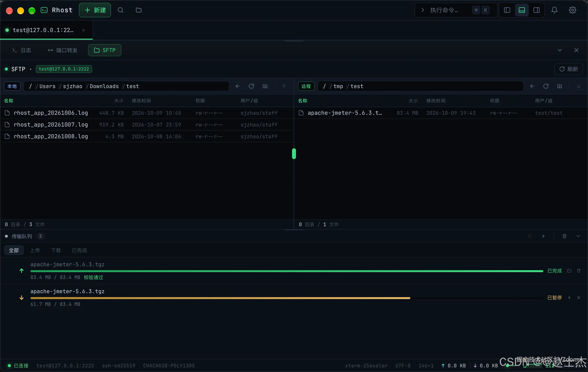Click Downloads in local path breadcrumb

(104, 86)
